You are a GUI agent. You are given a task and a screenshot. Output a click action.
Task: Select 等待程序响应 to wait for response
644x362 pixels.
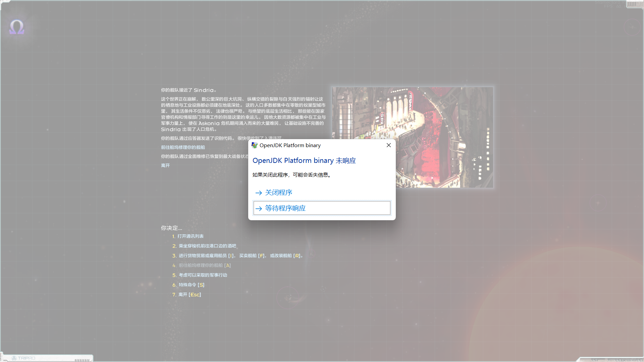pyautogui.click(x=285, y=208)
